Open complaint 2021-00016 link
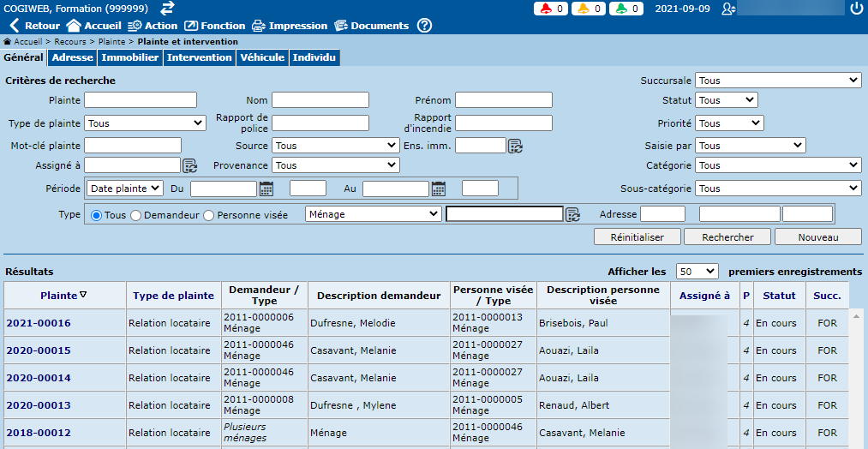The height and width of the screenshot is (449, 868). pyautogui.click(x=39, y=323)
